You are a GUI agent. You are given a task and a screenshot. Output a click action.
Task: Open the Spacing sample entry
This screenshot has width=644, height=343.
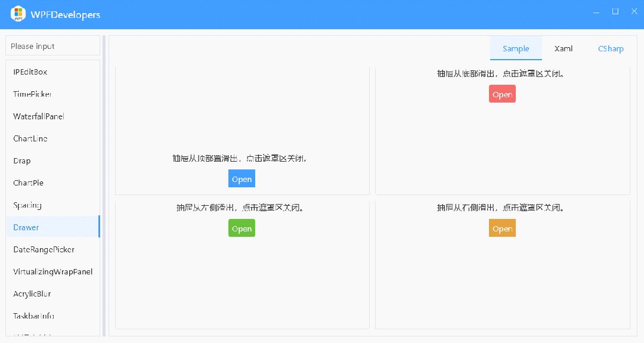(52, 205)
